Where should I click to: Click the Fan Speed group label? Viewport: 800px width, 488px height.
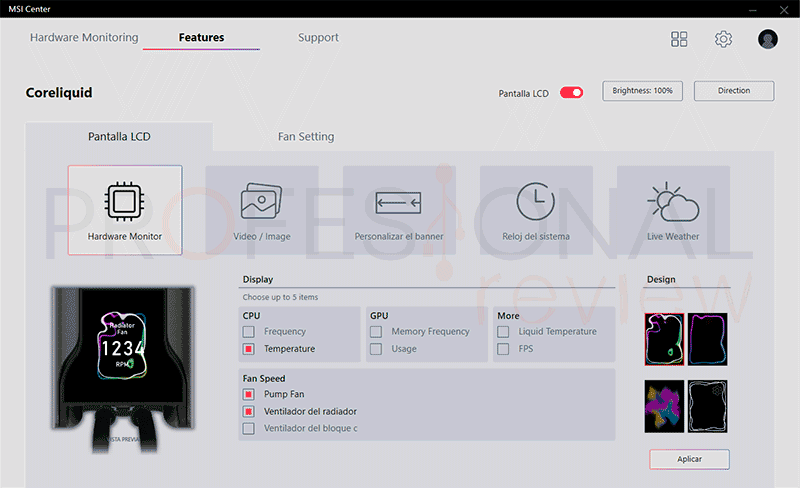[x=264, y=378]
